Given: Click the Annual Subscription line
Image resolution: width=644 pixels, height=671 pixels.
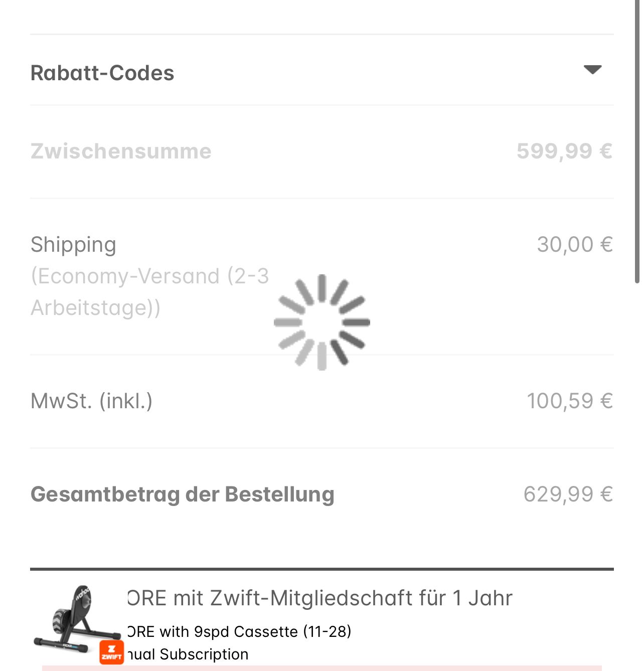Looking at the screenshot, I should click(x=189, y=654).
